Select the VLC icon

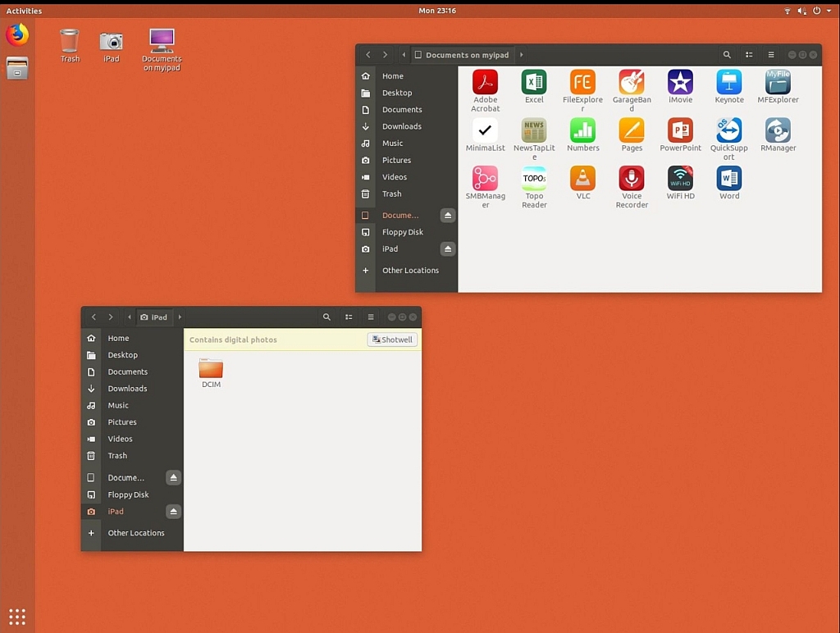[582, 178]
